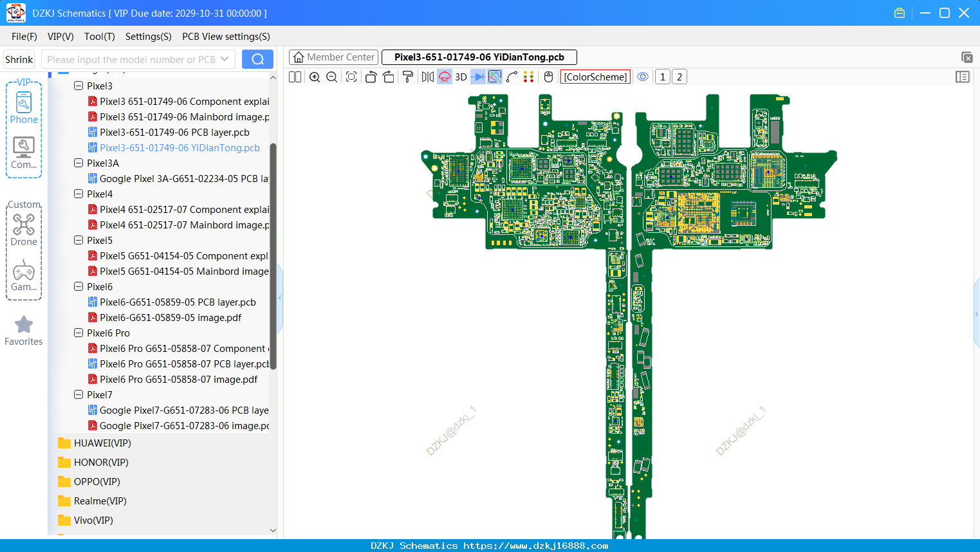This screenshot has height=552, width=980.
Task: Open the File(F) menu
Action: coord(24,37)
